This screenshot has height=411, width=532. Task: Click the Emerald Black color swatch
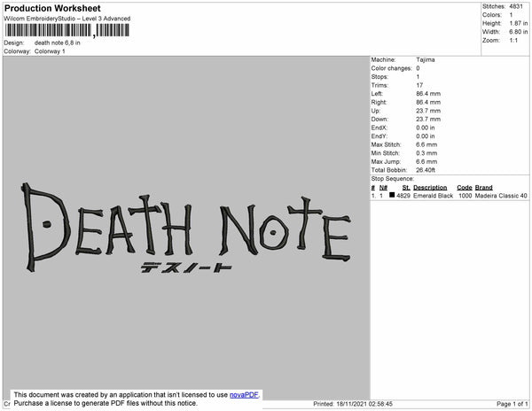[392, 195]
